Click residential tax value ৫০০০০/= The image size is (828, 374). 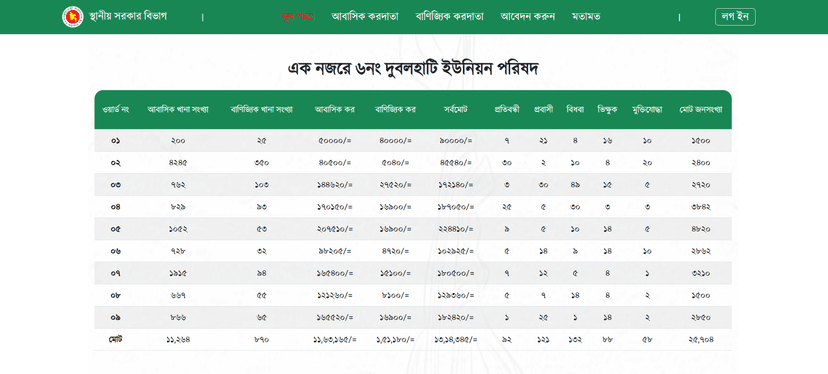pos(335,141)
